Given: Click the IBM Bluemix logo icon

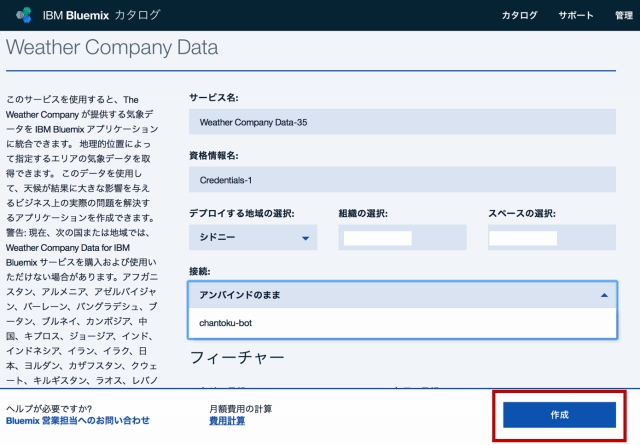Looking at the screenshot, I should pos(24,15).
